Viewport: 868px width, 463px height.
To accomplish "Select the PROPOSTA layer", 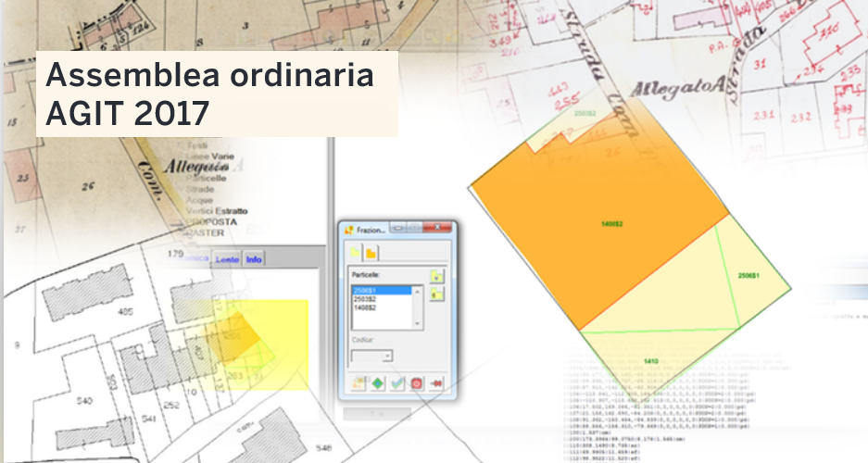I will [x=211, y=222].
